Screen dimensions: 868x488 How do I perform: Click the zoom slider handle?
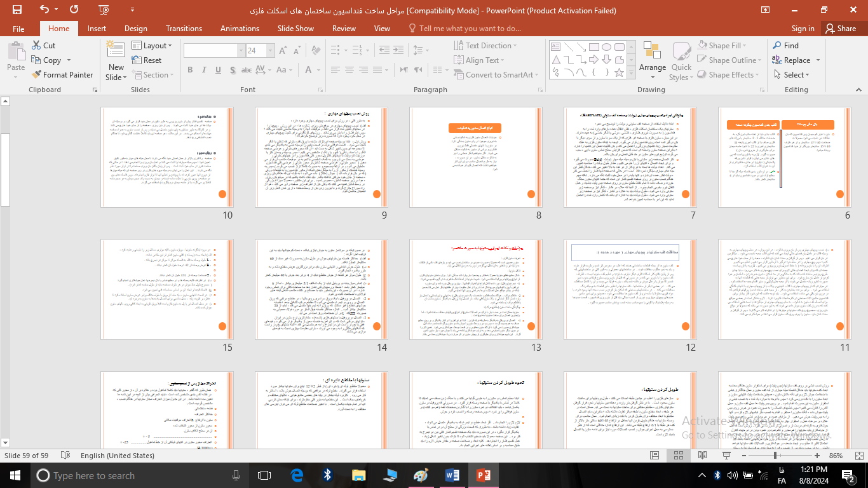775,456
